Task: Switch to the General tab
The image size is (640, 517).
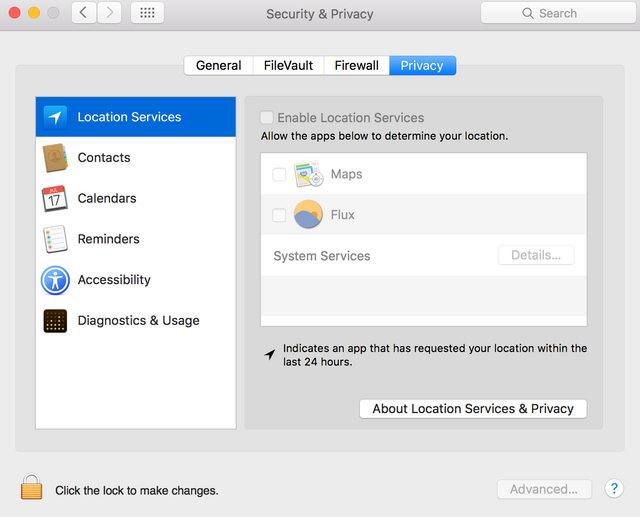Action: tap(218, 65)
